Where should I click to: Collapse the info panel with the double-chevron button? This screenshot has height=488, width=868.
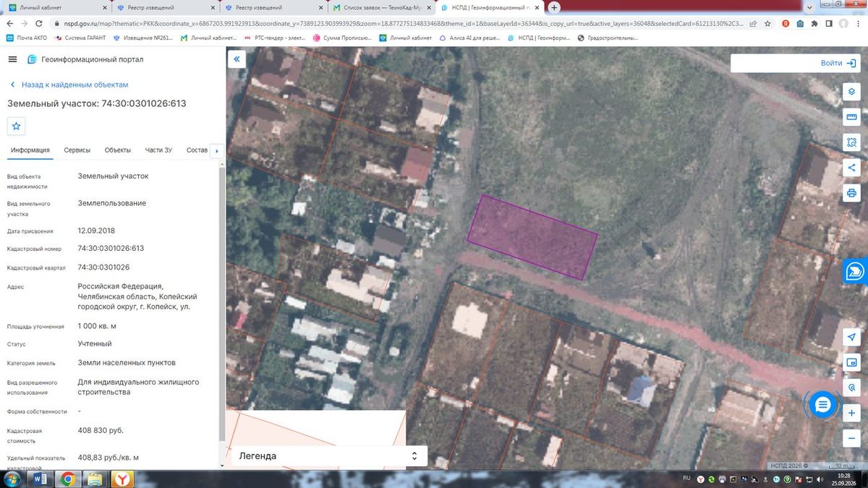point(237,59)
